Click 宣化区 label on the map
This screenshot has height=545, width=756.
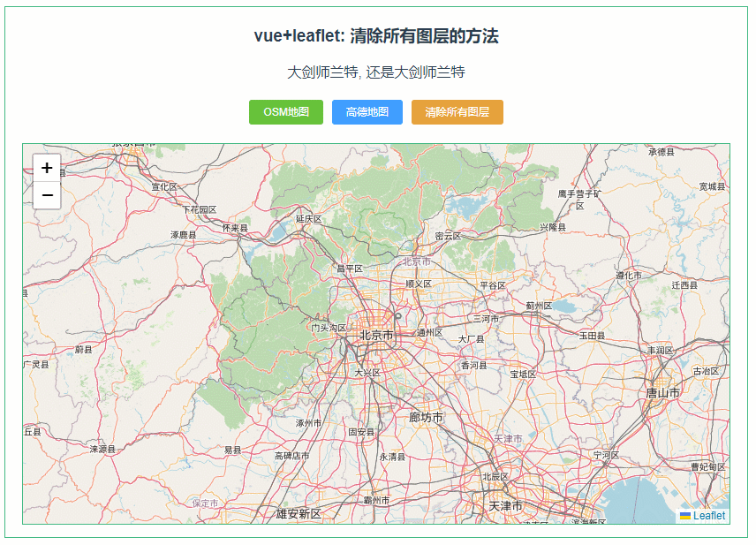click(x=164, y=186)
